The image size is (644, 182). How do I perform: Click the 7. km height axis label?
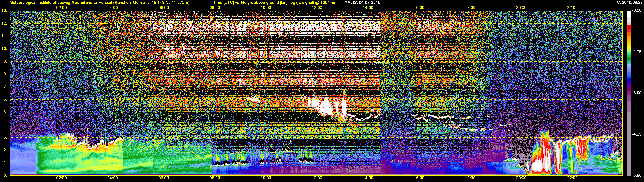(5, 87)
